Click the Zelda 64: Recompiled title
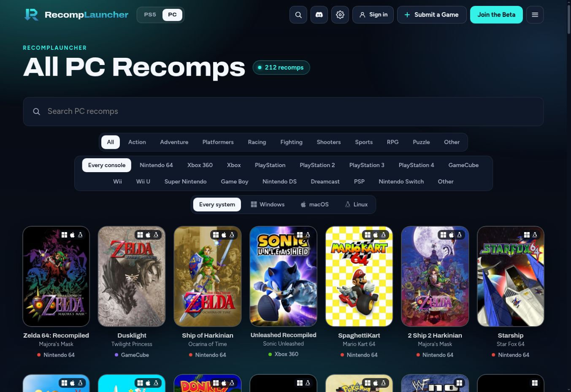 coord(56,335)
